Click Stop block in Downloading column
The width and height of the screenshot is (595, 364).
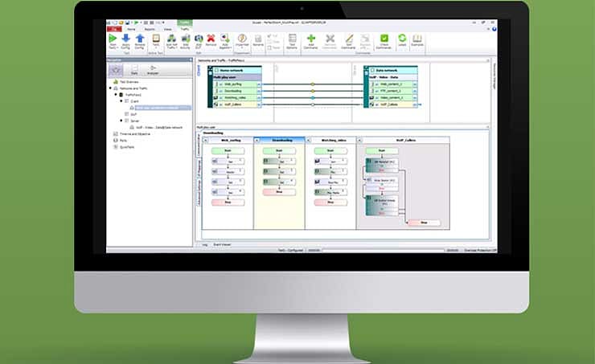coord(280,192)
